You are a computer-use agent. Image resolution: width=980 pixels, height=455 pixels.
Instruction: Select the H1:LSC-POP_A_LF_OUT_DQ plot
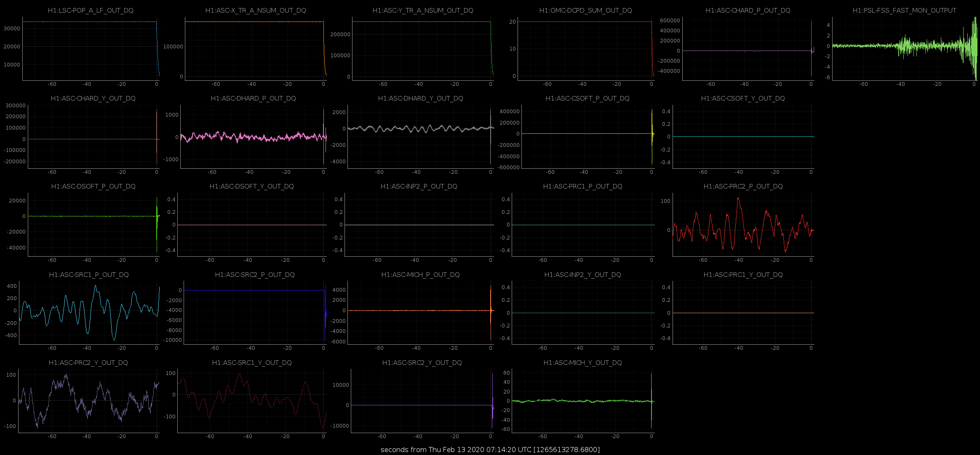[x=91, y=48]
